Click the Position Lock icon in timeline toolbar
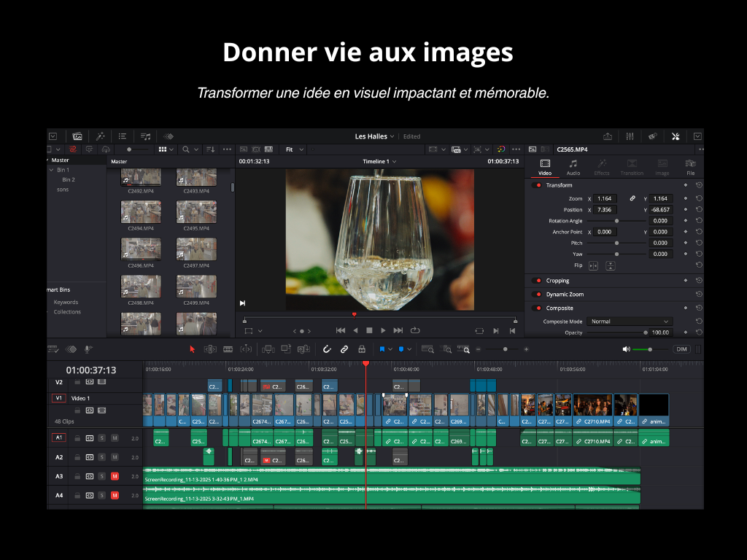Screen dimensions: 747x560 [362, 349]
